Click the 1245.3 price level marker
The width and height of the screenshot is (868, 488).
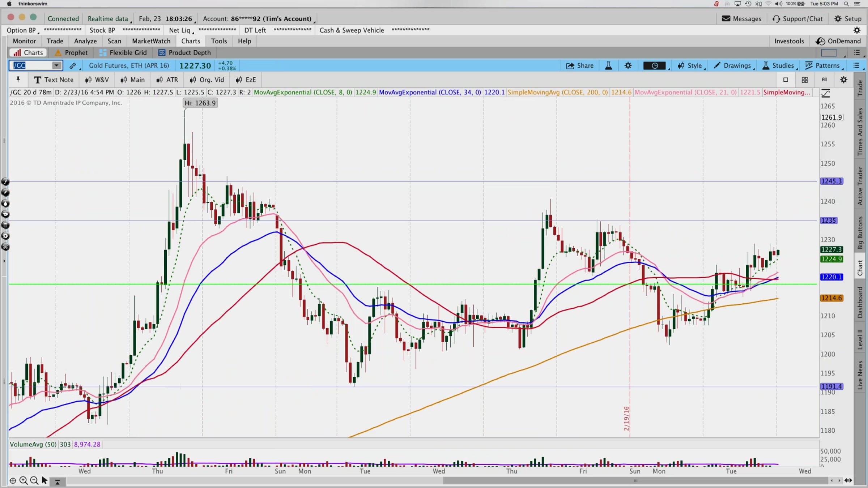[831, 181]
